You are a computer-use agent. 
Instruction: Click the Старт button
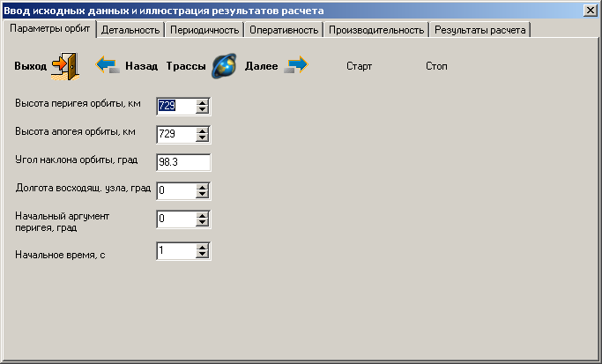point(359,66)
